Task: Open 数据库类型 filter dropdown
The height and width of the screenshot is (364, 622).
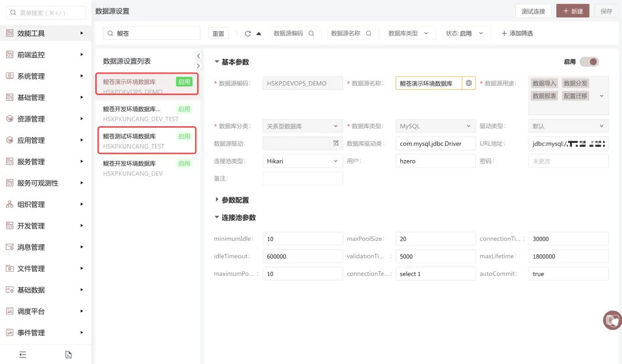Action: click(x=410, y=33)
